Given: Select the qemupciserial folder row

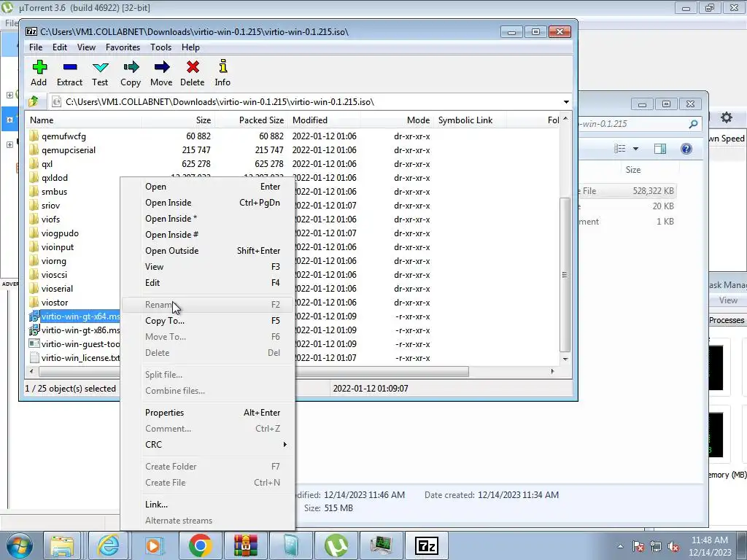Looking at the screenshot, I should coord(293,150).
